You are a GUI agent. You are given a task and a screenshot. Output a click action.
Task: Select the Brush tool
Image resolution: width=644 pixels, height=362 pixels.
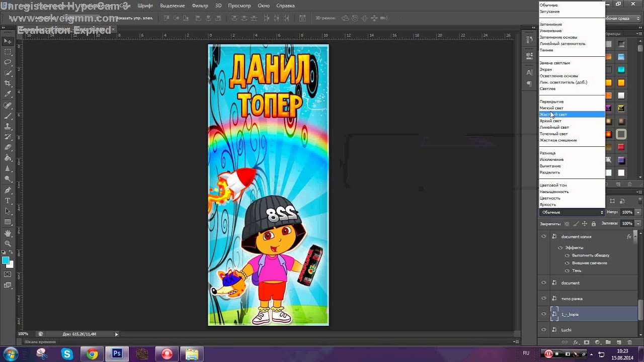[8, 116]
